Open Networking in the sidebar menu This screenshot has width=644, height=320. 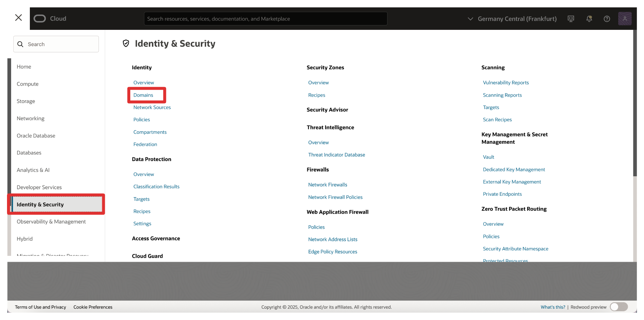click(31, 118)
